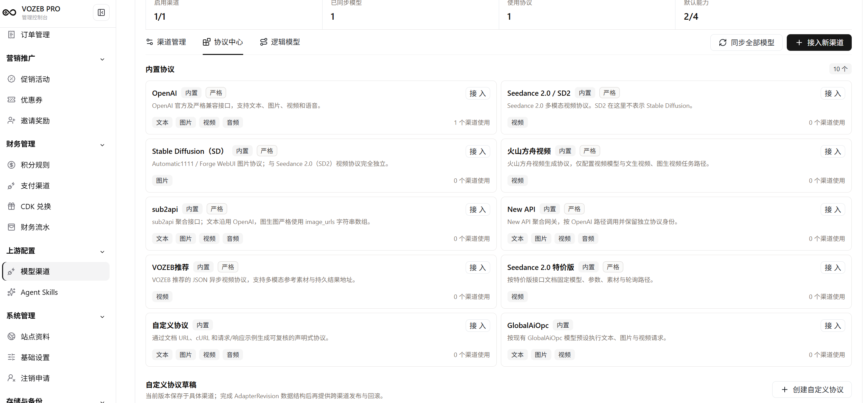Click the 10 个 count badge

point(840,69)
